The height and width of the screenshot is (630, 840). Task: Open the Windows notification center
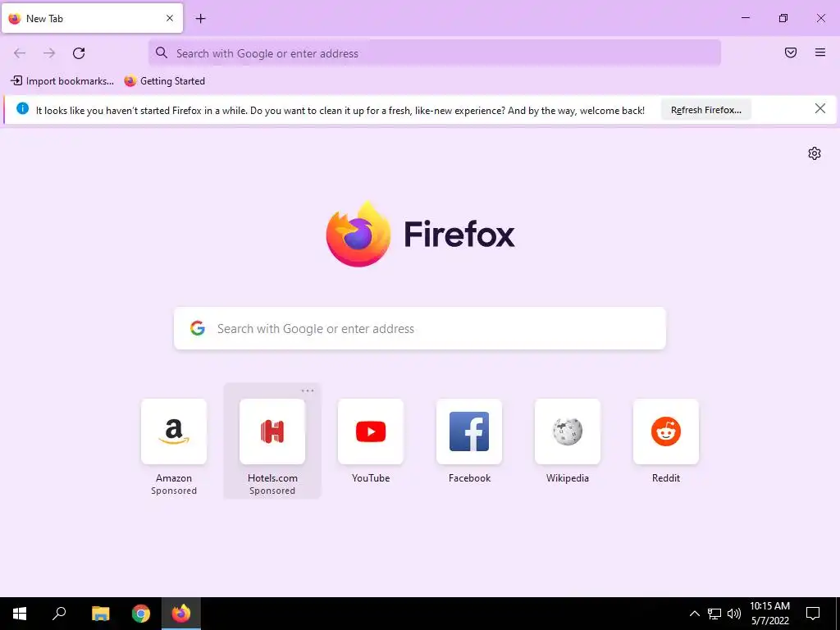pos(813,614)
